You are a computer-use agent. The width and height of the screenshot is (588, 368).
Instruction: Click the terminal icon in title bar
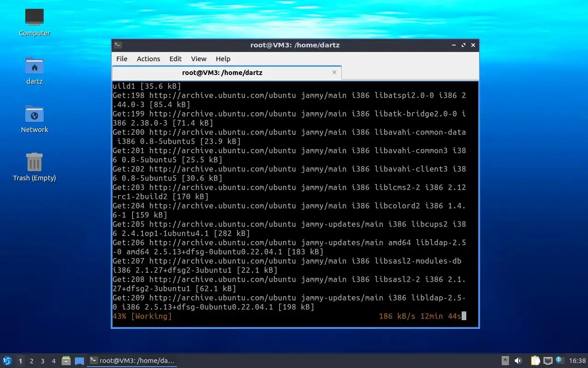click(118, 45)
